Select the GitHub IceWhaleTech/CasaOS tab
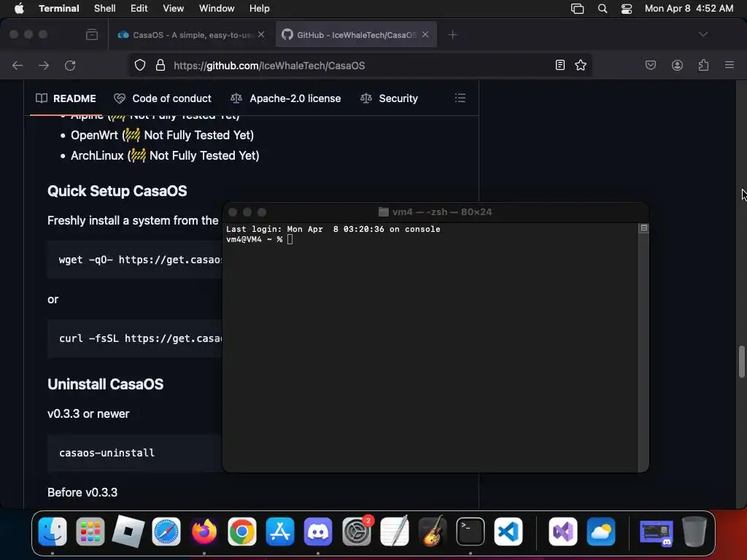The image size is (747, 560). pos(356,35)
